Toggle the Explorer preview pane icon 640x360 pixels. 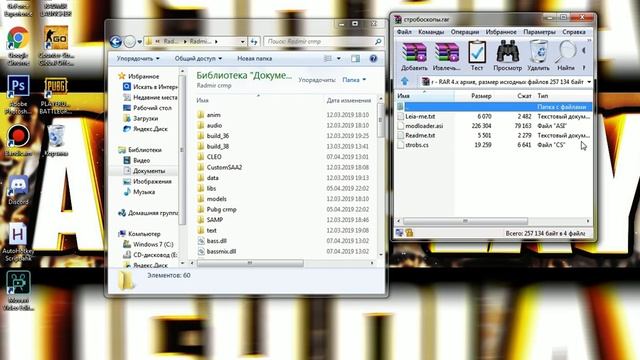356,59
